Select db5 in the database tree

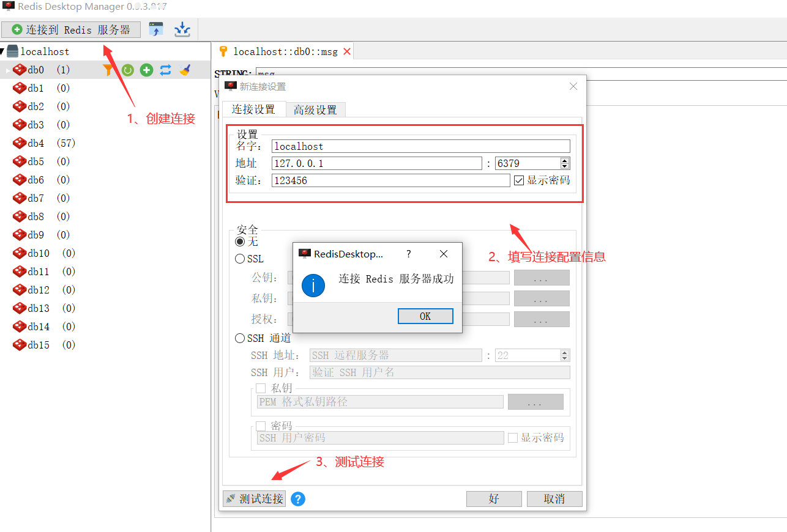[41, 161]
